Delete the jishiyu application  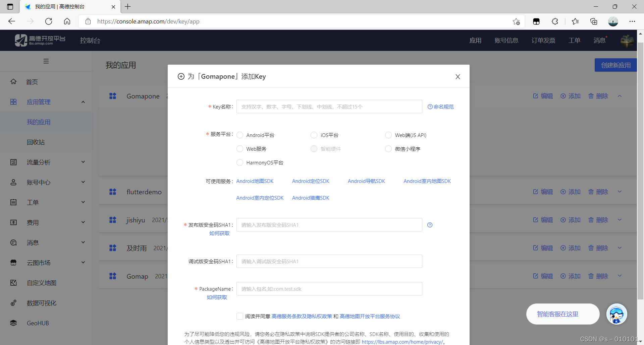coord(598,220)
